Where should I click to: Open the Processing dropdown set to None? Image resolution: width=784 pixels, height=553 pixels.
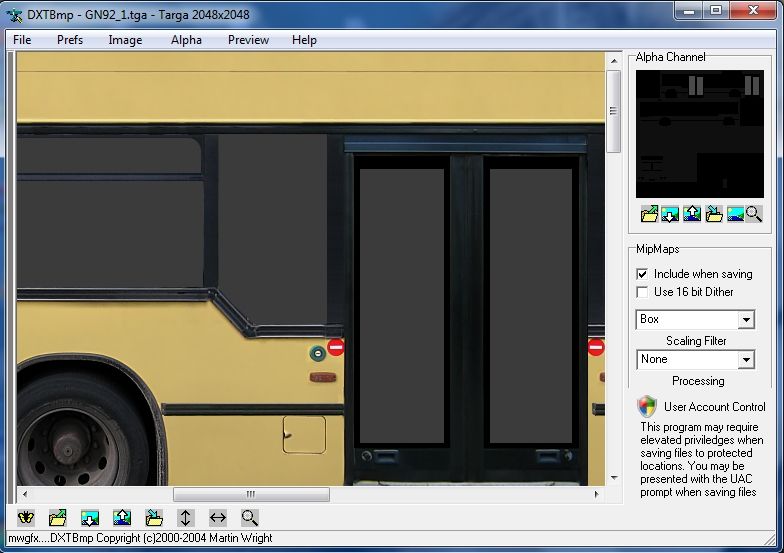click(746, 360)
